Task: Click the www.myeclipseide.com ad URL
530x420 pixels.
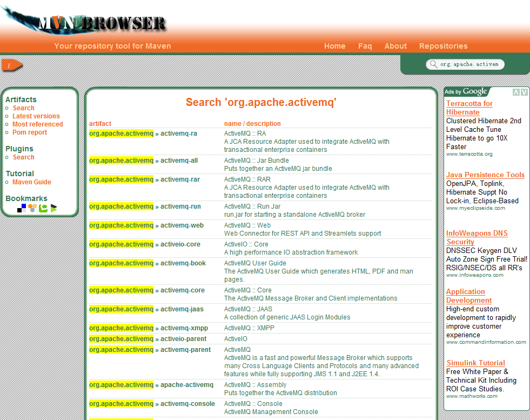Action: [475, 208]
